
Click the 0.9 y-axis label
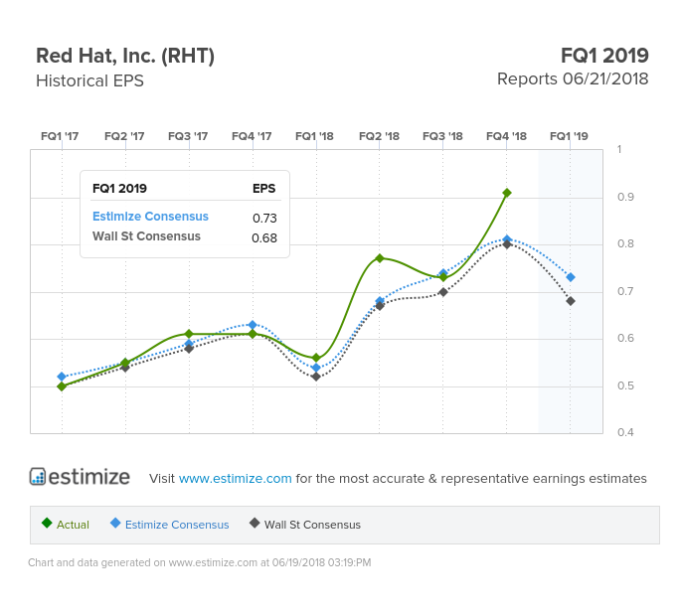click(x=625, y=197)
